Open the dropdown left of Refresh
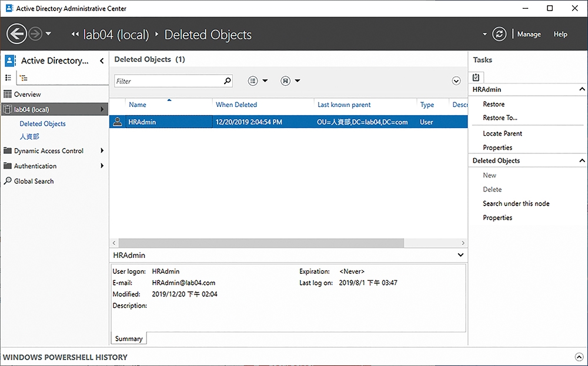This screenshot has height=366, width=588. (485, 34)
